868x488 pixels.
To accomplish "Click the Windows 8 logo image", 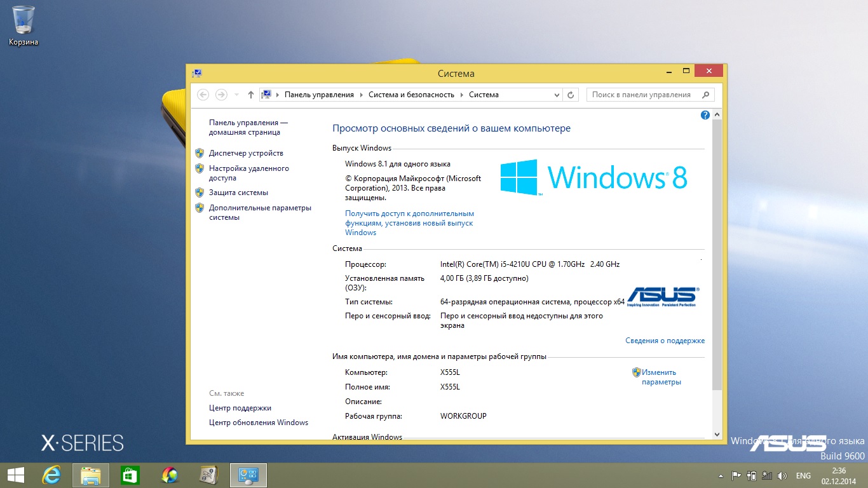I will click(x=594, y=177).
